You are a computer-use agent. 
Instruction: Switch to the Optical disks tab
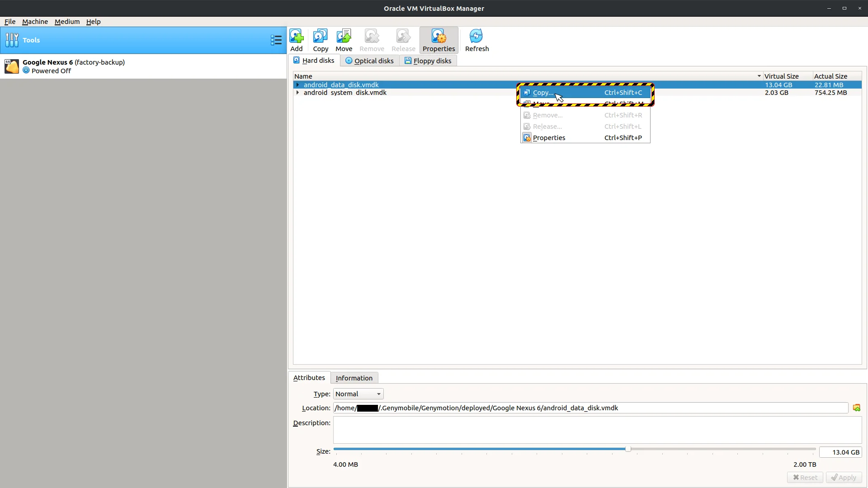[369, 61]
